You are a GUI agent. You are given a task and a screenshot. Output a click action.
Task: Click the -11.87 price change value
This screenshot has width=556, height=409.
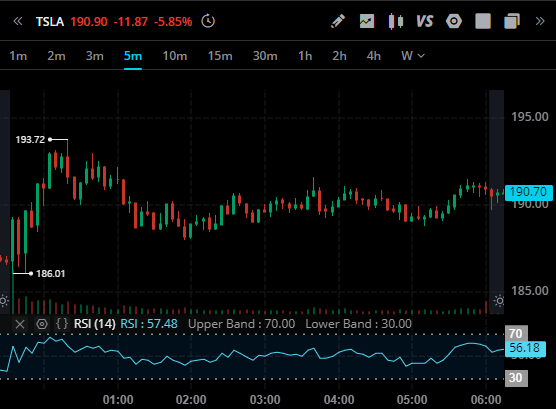[x=130, y=22]
